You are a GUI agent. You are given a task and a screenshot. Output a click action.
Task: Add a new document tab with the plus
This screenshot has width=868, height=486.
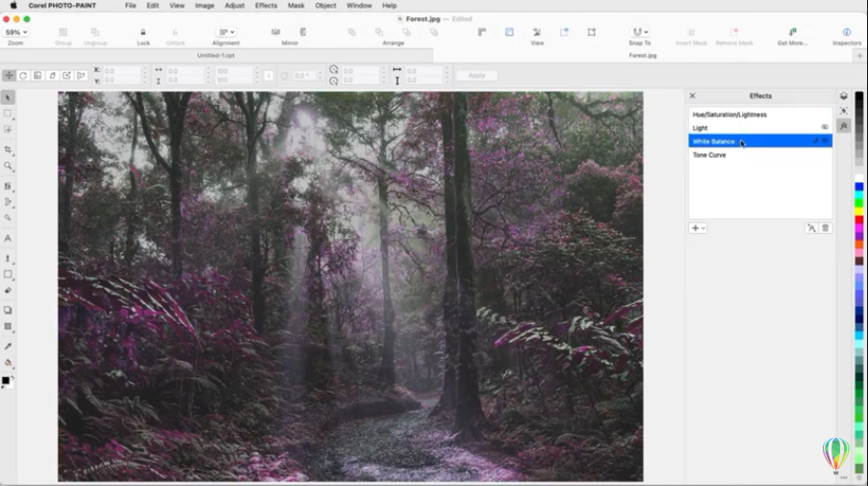pos(859,56)
